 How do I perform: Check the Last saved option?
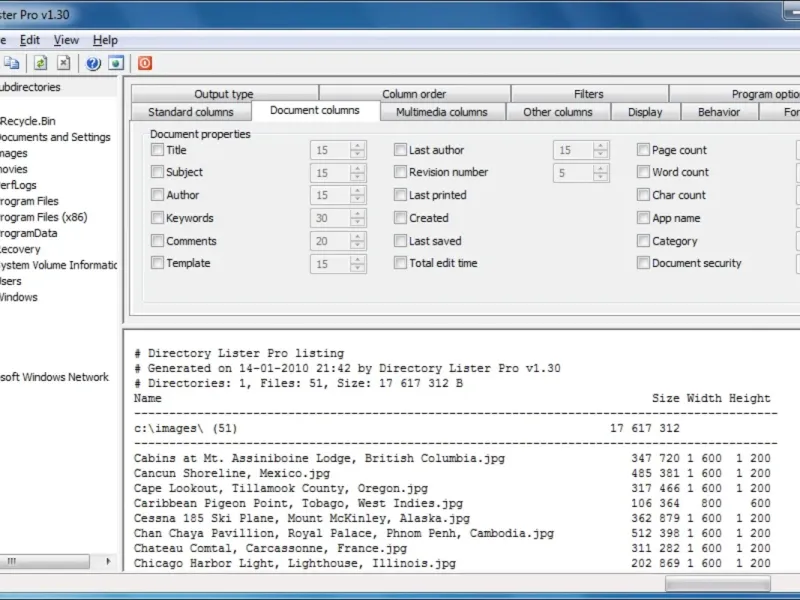(401, 240)
